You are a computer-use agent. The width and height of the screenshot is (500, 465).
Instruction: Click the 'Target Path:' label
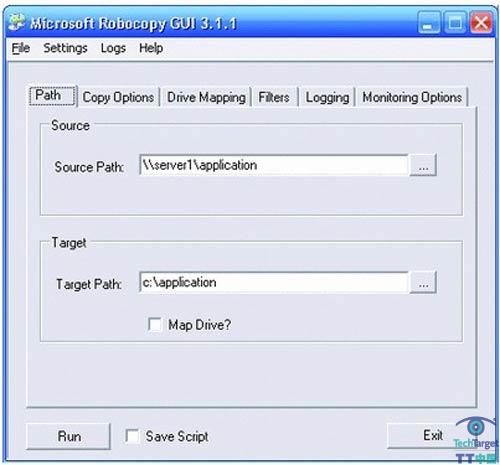coord(89,284)
